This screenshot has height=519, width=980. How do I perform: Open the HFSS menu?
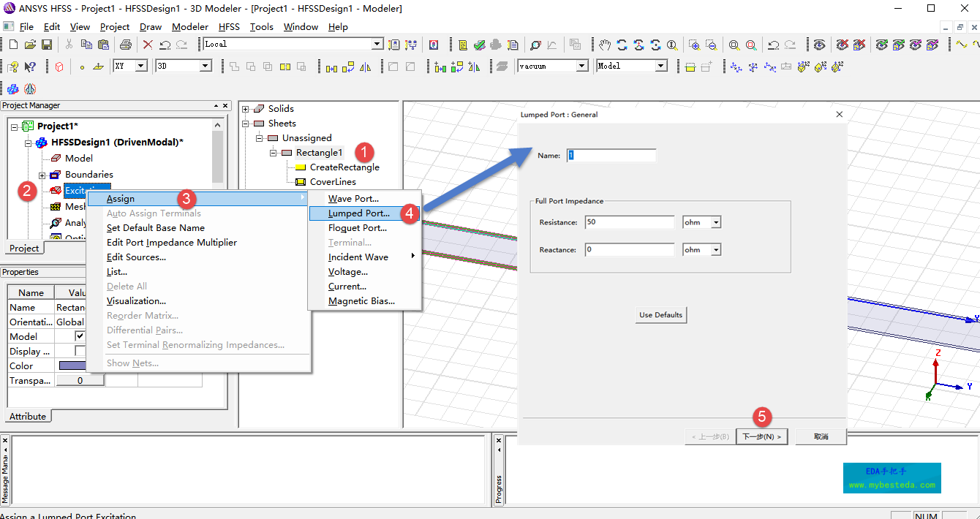click(x=229, y=27)
